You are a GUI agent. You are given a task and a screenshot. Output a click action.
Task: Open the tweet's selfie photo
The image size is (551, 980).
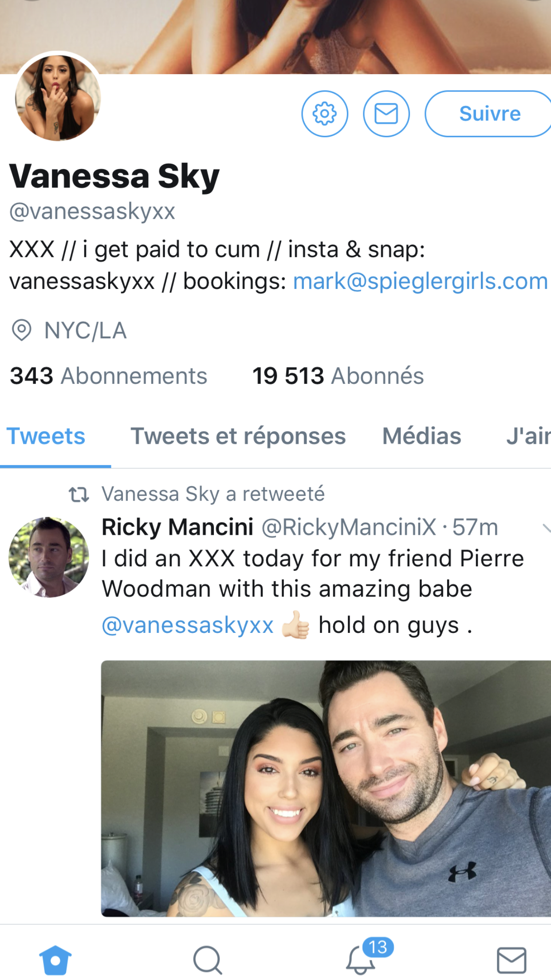pyautogui.click(x=326, y=788)
